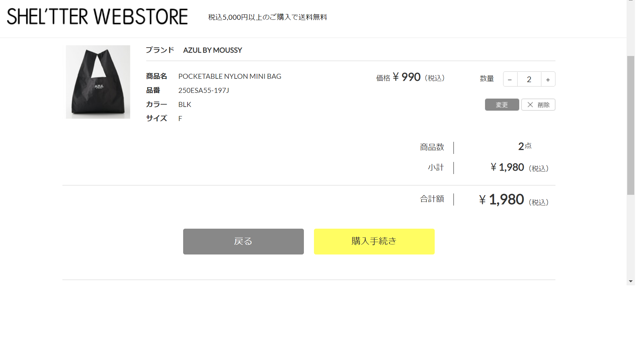Focus the quantity field showing 2
This screenshot has height=342, width=644.
529,79
